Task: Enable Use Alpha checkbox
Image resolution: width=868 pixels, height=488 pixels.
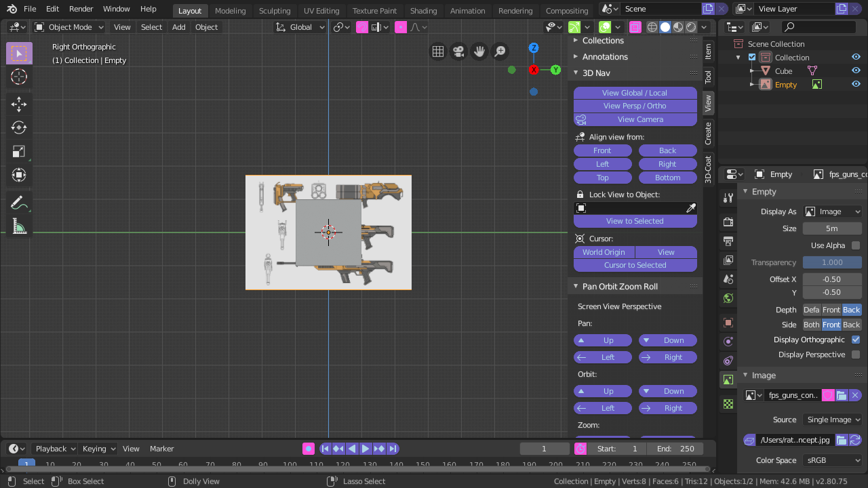Action: (x=856, y=245)
